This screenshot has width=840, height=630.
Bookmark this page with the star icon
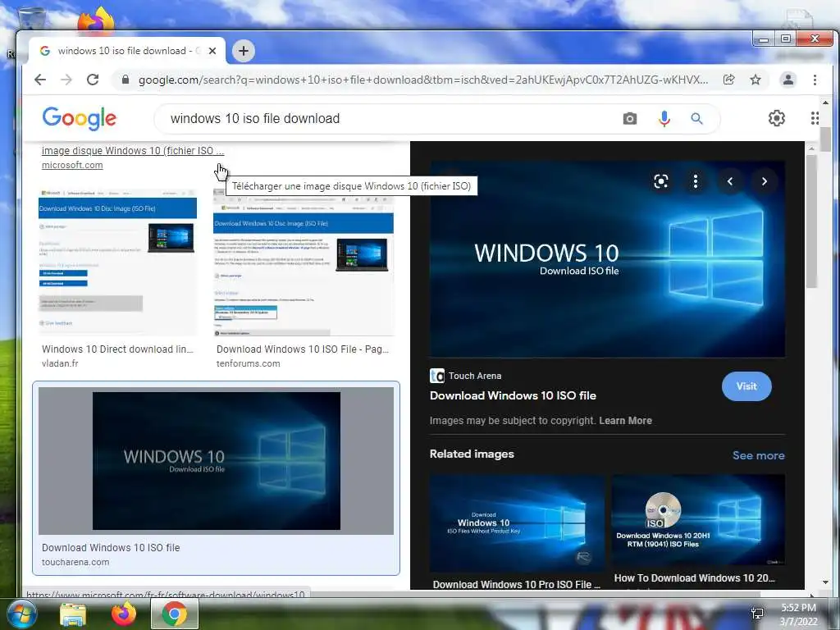756,80
